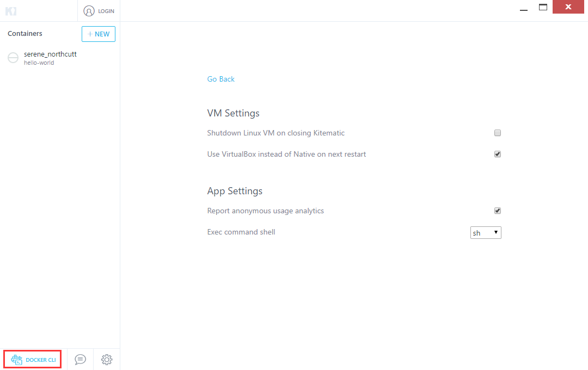
Task: Uncheck Use VirtualBox instead of Native
Action: click(x=498, y=154)
